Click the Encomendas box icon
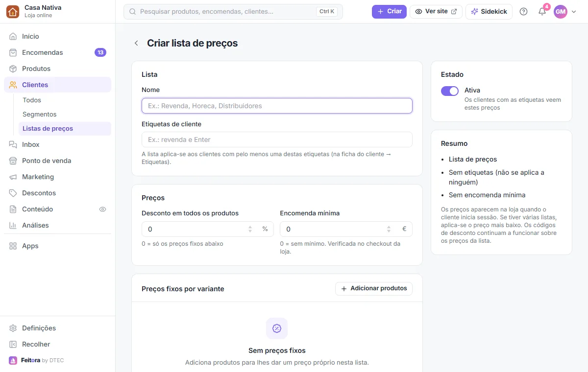The height and width of the screenshot is (372, 588). pos(13,52)
